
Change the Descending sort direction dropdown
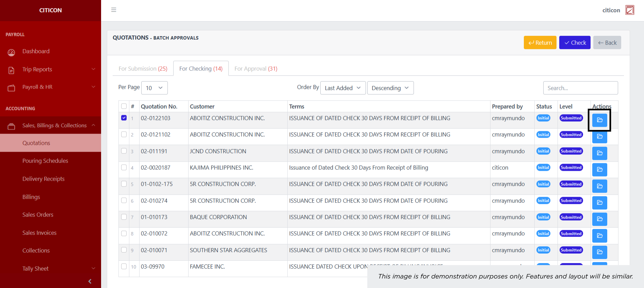click(x=390, y=88)
